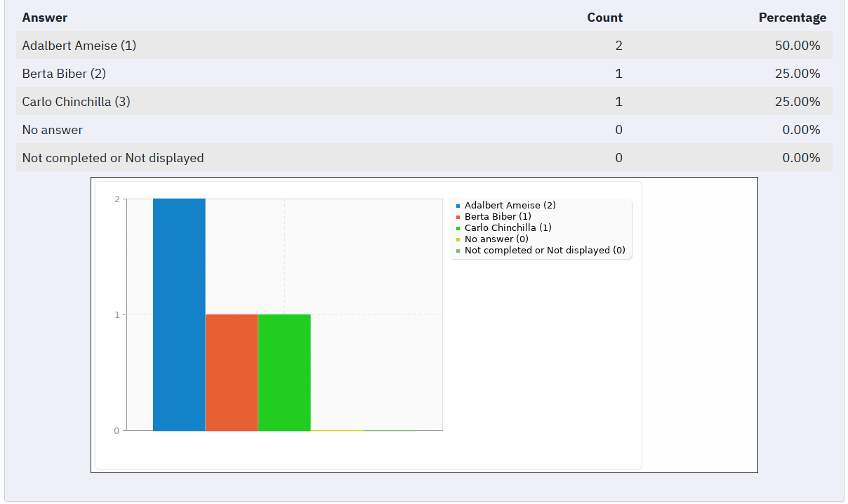Select the Carlo Chinchilla (3) table row label
The height and width of the screenshot is (504, 848).
tap(76, 102)
